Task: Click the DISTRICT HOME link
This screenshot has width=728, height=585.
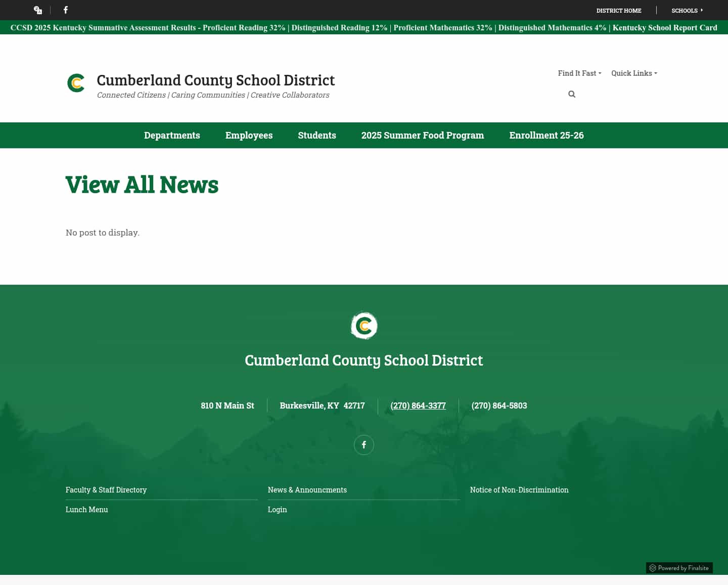Action: click(619, 10)
